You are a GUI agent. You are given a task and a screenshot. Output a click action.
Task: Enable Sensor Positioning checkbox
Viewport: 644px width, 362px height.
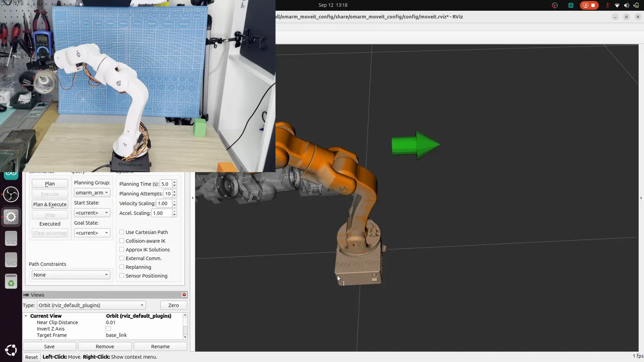pyautogui.click(x=122, y=276)
